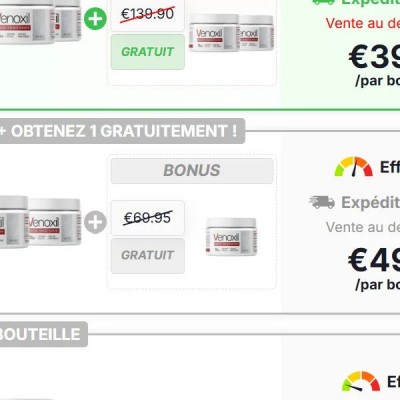The width and height of the screenshot is (400, 400).
Task: Click the green plus circle icon
Action: click(95, 18)
